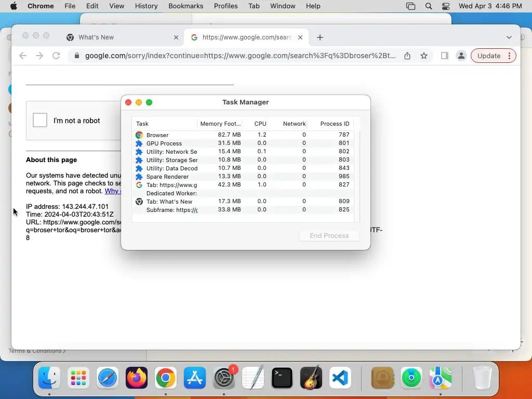Click the menu bar date and time

(490, 6)
